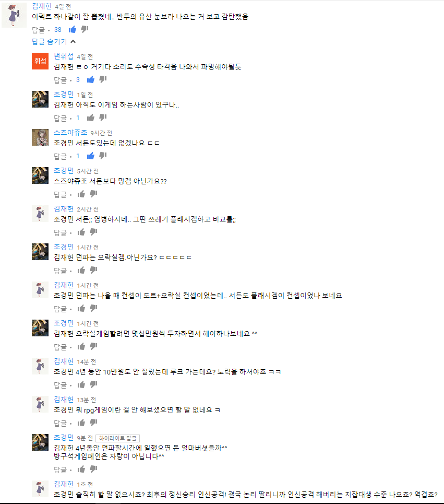444x504 pixels.
Task: Open 스즈야쥬조's profile avatar
Action: [x=40, y=137]
